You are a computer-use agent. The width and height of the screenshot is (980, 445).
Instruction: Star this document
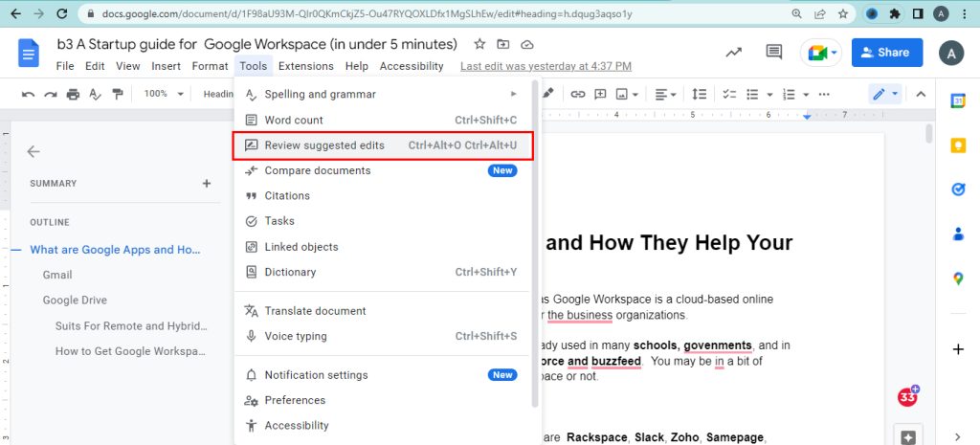pos(479,45)
